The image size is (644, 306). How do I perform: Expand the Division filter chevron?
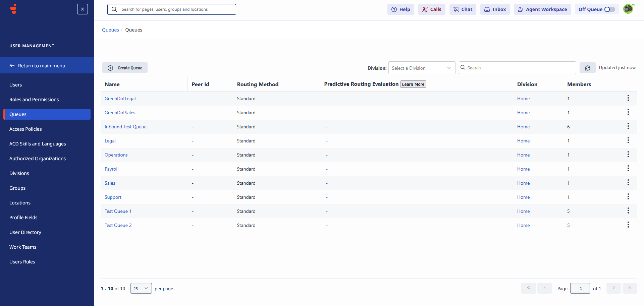(x=449, y=68)
